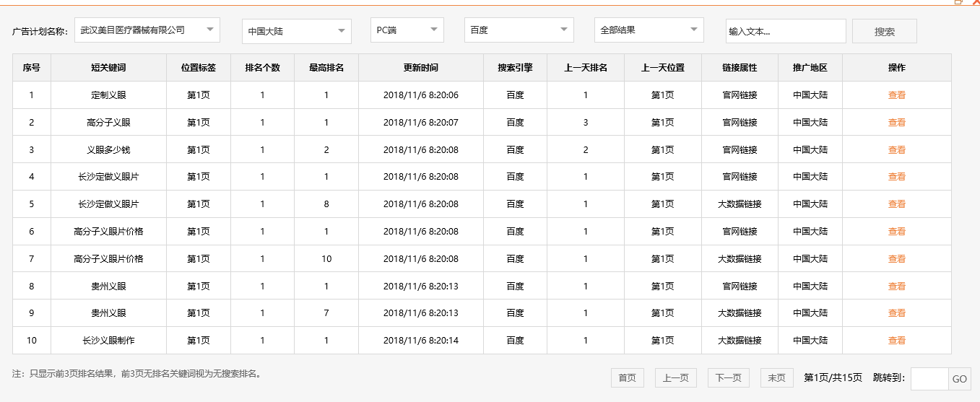Click the 更新时间 column header
This screenshot has width=980, height=402.
tap(421, 68)
